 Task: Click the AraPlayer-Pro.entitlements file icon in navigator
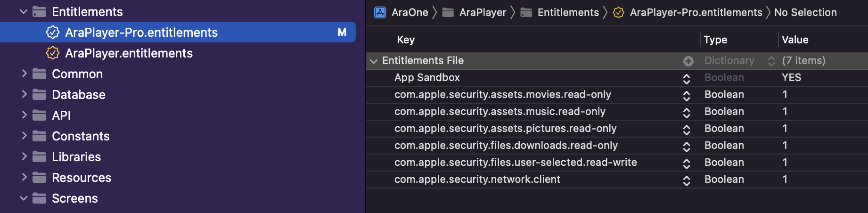(53, 33)
